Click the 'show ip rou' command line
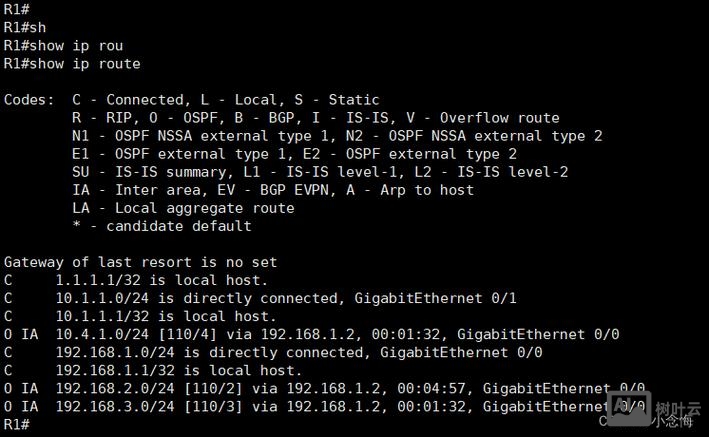709x437 pixels. pos(63,45)
